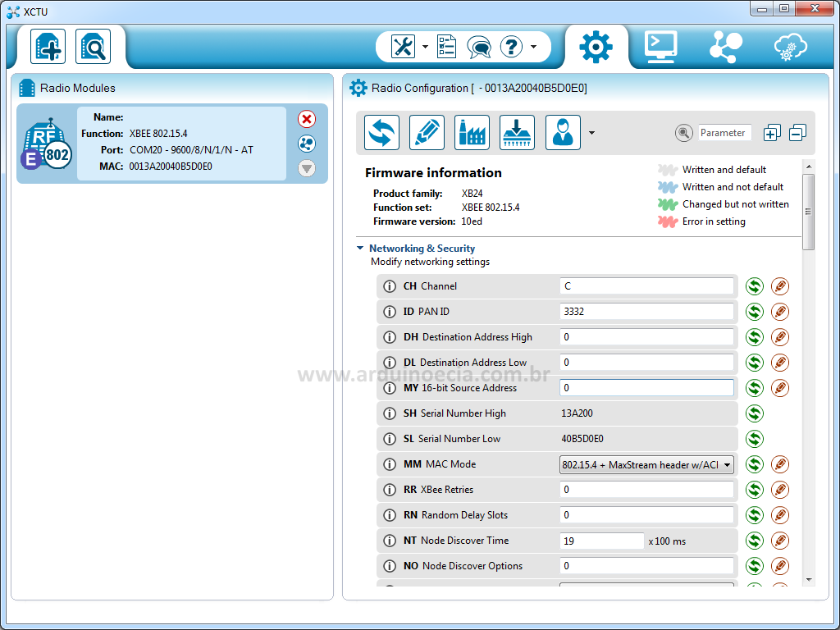
Task: Remove the radio module with red X
Action: pos(307,119)
